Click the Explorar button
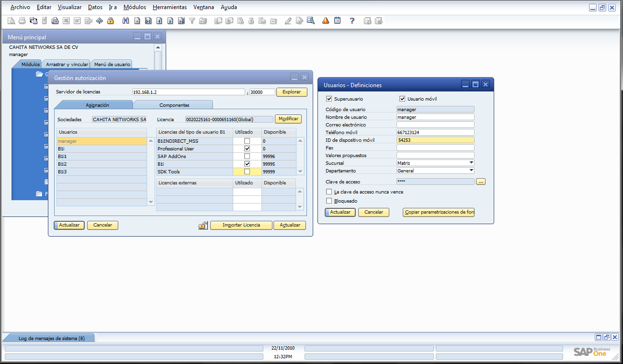 292,92
